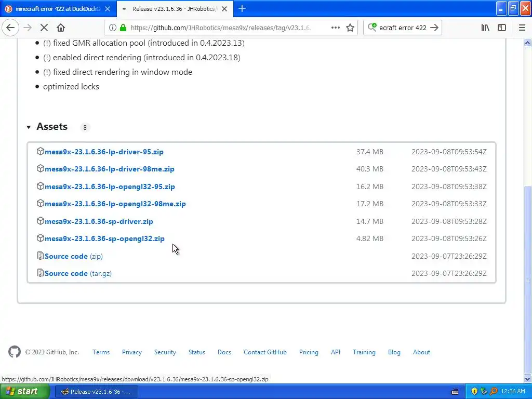Download mesa9x-23.1.6.36-lp-opengl32-95.zip
532x399 pixels.
tap(110, 187)
